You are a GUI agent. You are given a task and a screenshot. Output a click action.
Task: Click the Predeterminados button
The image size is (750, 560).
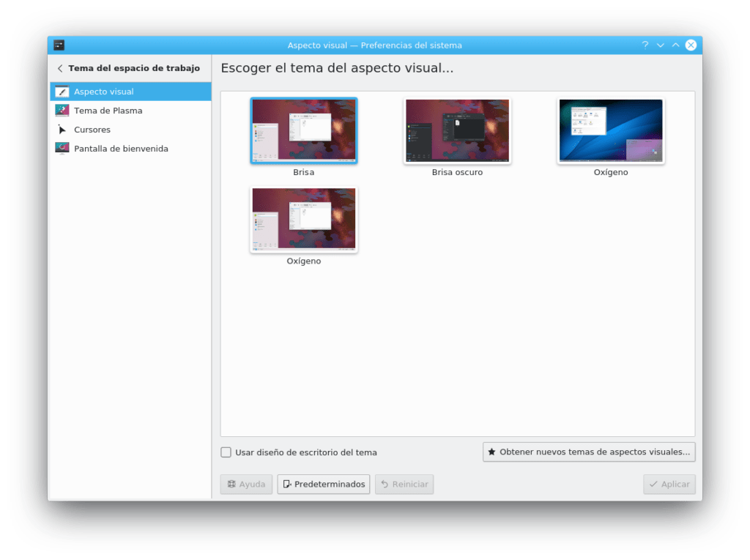click(323, 484)
